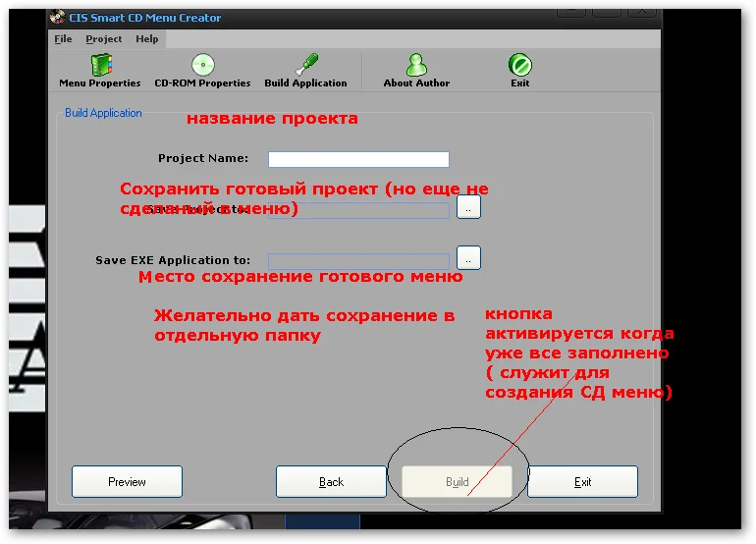This screenshot has width=756, height=544.
Task: Open CD-ROM Properties from the toolbar
Action: pos(202,71)
